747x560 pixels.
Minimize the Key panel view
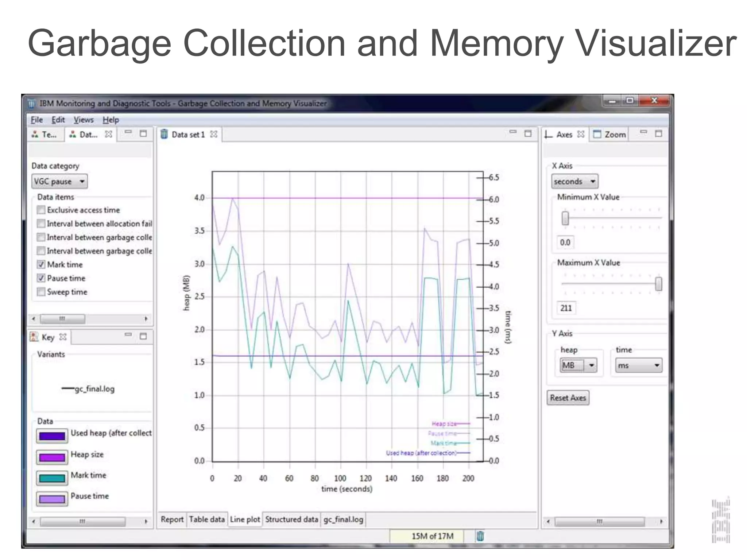point(128,334)
